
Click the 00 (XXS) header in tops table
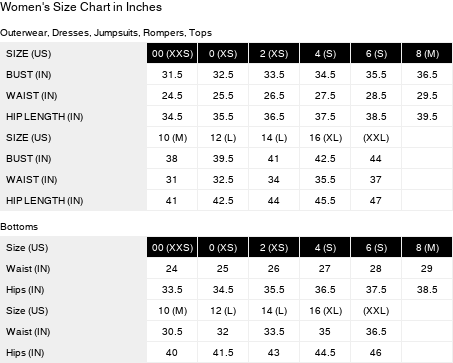pyautogui.click(x=172, y=53)
